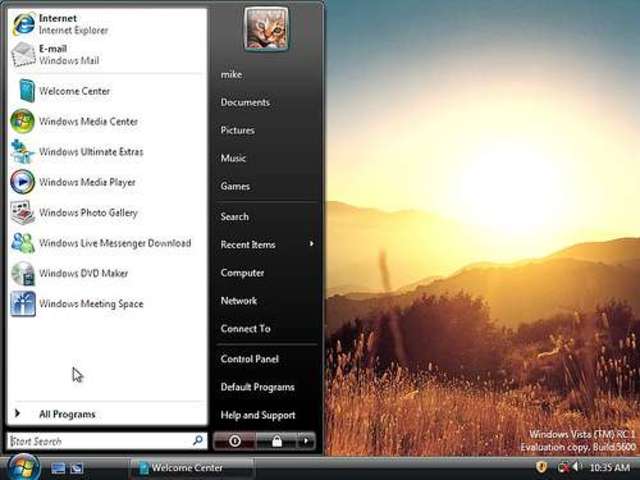The width and height of the screenshot is (640, 480).
Task: Open the Windows DVD Maker icon
Action: point(23,273)
